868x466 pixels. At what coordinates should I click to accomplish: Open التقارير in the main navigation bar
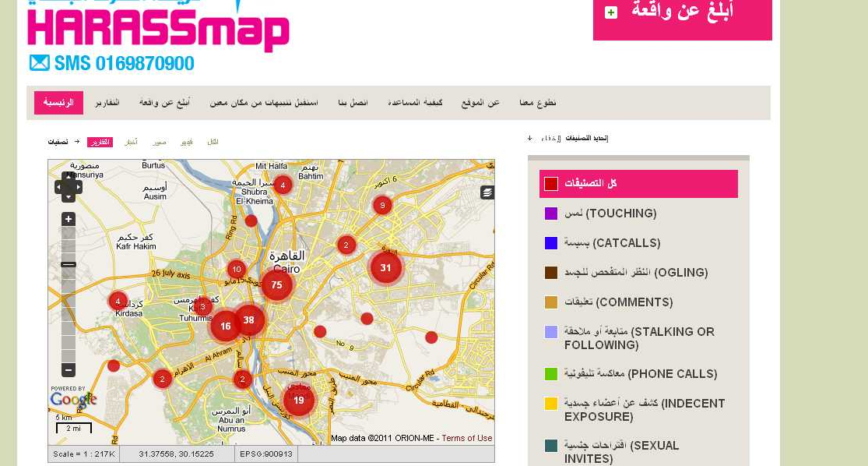107,103
